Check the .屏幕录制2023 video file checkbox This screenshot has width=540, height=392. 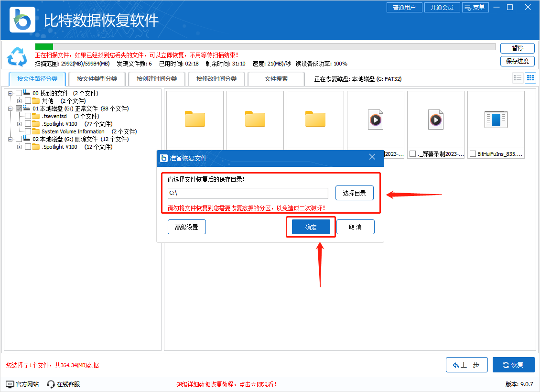click(412, 154)
